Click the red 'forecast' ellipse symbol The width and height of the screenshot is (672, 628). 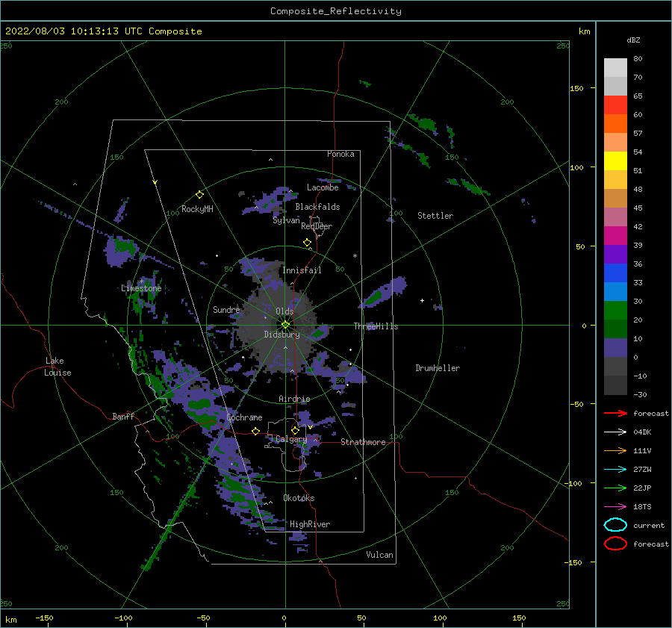point(615,544)
